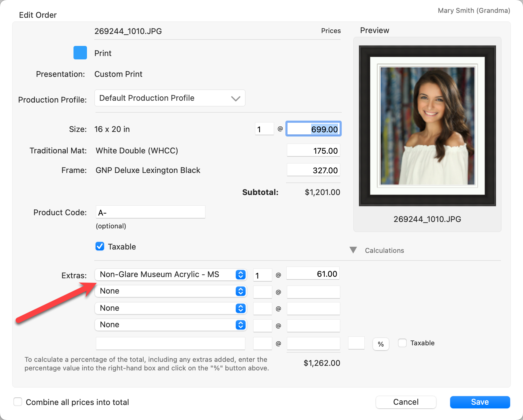Screen dimensions: 523x420
Task: Open the Production Profile dropdown
Action: coord(170,98)
